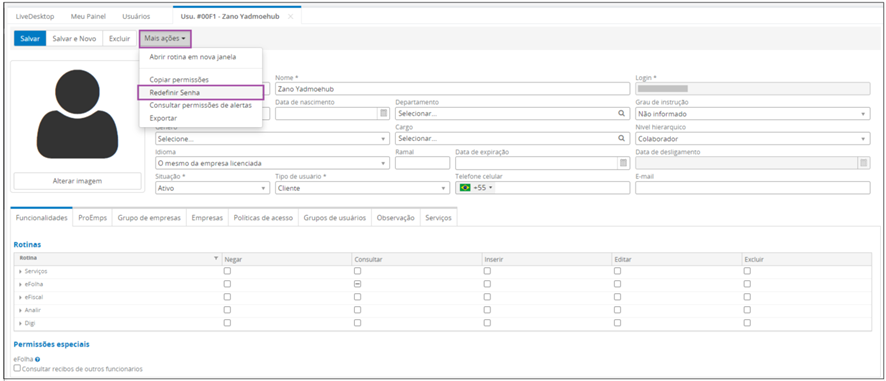Click the Alterar imagem button
The width and height of the screenshot is (886, 381).
tap(77, 181)
